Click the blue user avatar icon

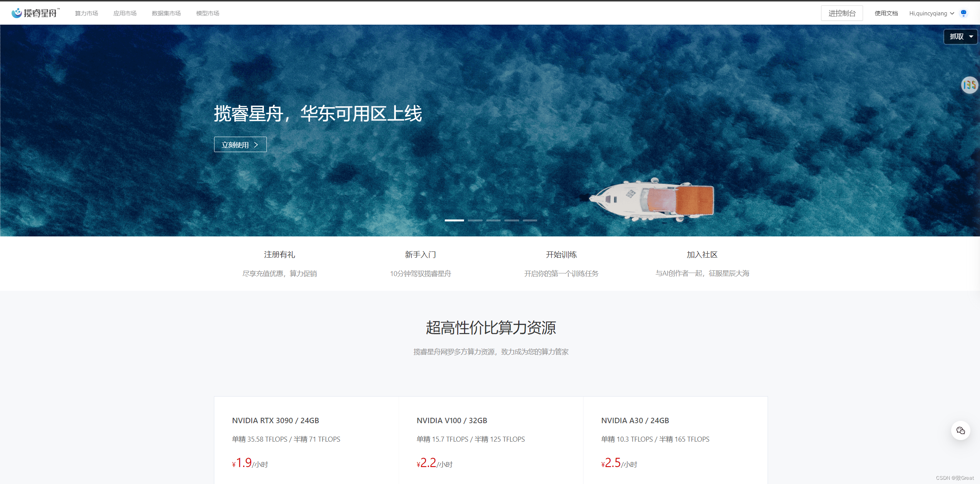click(x=963, y=13)
